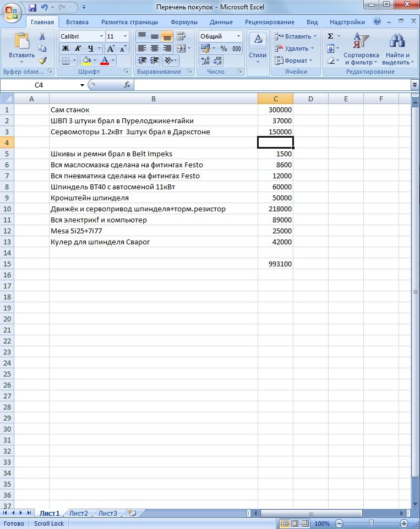Open the font size 11 dropdown
Screen dimensions: 420x529
(x=125, y=36)
